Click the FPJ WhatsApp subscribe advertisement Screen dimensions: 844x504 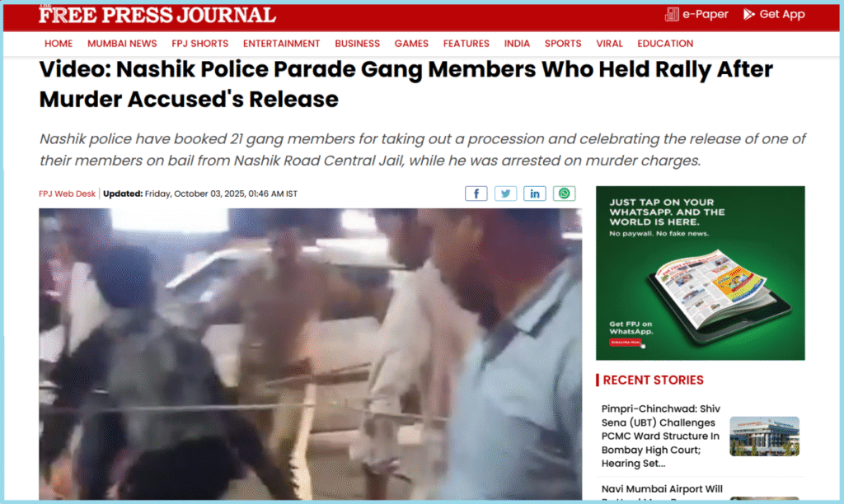click(x=701, y=273)
